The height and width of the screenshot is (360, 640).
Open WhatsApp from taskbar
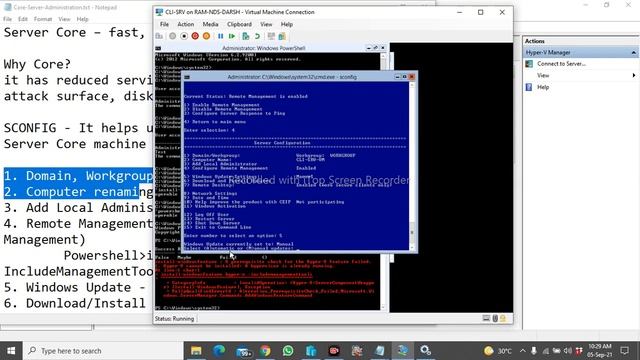coord(288,351)
